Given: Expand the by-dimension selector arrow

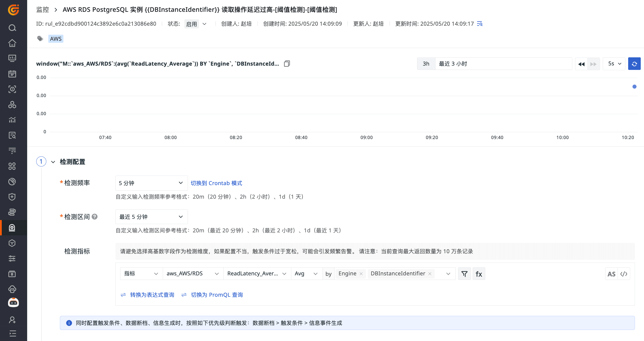Looking at the screenshot, I should 448,274.
